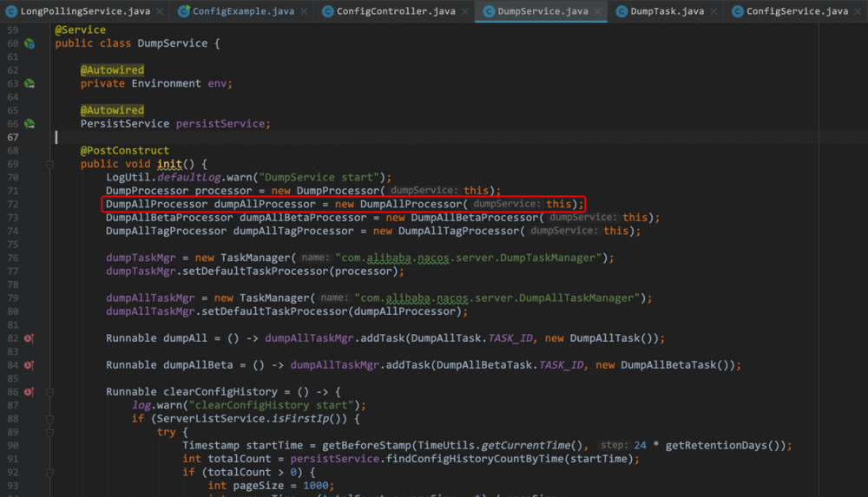
Task: Click line number 67 in the gutter
Action: (13, 137)
